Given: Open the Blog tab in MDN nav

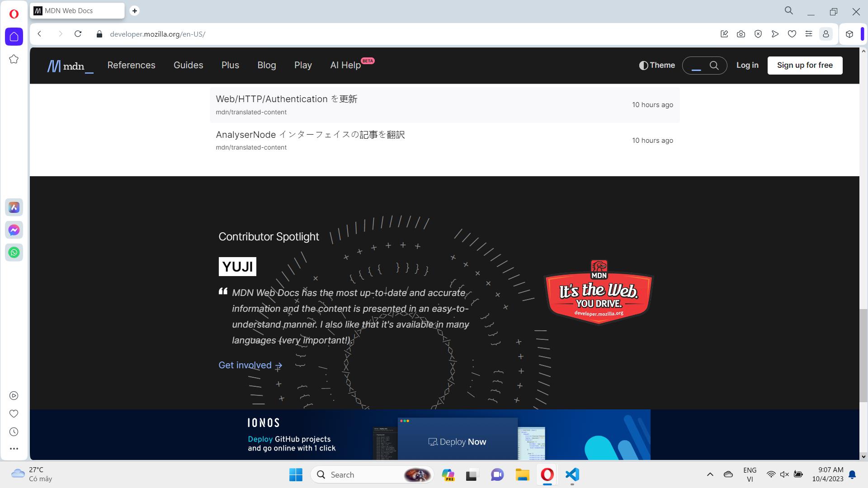Looking at the screenshot, I should (266, 65).
